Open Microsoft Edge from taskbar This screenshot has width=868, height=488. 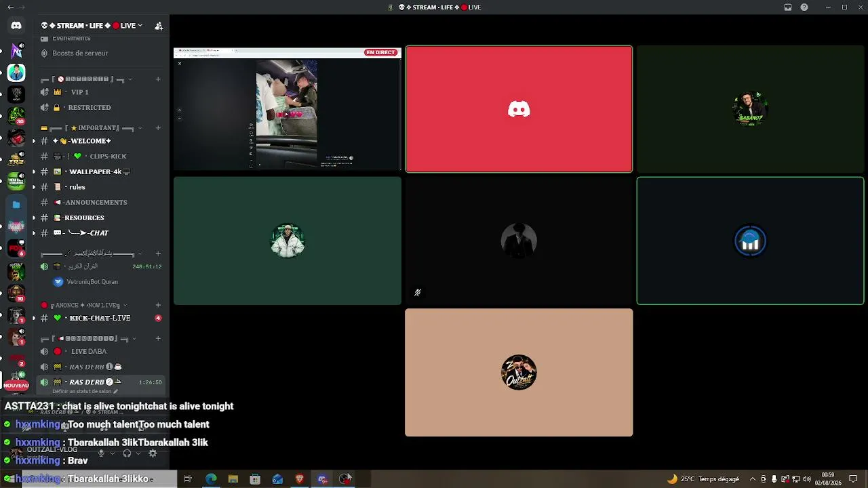click(211, 479)
